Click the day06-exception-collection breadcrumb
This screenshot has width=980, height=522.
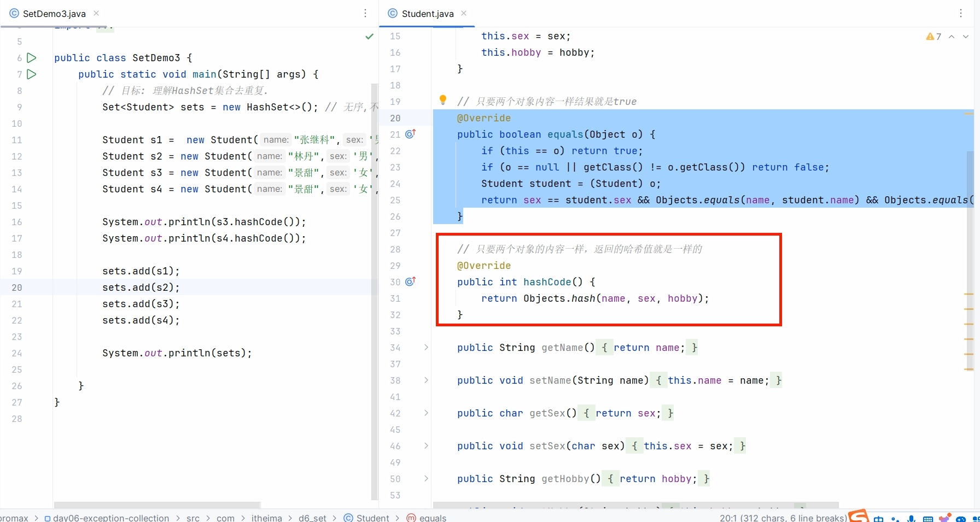pyautogui.click(x=107, y=518)
